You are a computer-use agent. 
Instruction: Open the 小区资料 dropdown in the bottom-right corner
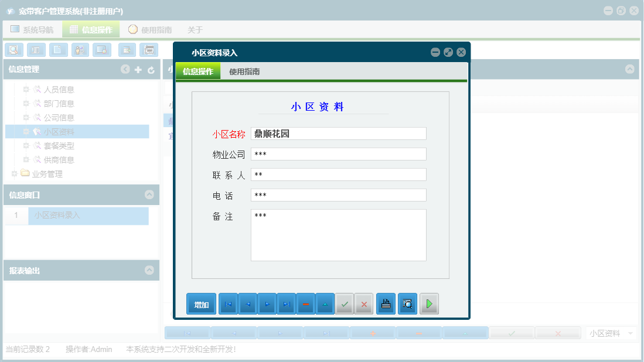click(x=630, y=333)
